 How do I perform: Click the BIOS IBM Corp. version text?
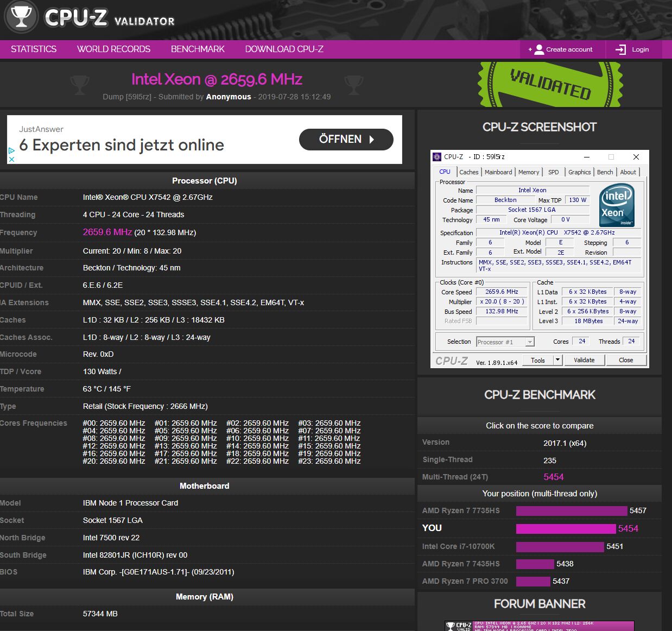[x=159, y=572]
